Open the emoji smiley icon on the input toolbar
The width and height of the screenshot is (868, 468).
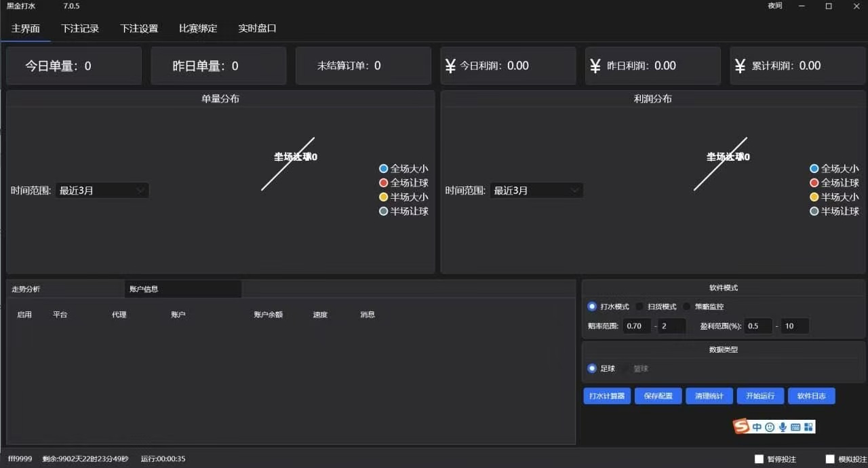click(770, 427)
